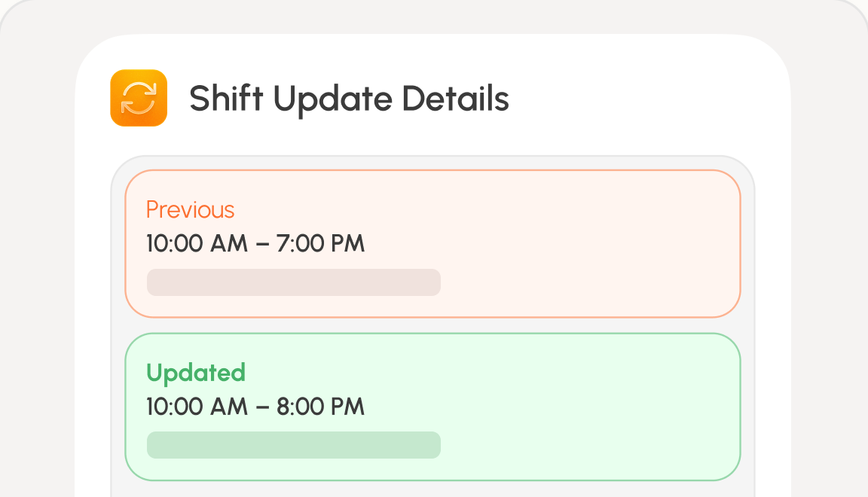Click gray gap between Previous and Updated cards
This screenshot has height=497, width=868.
point(433,325)
